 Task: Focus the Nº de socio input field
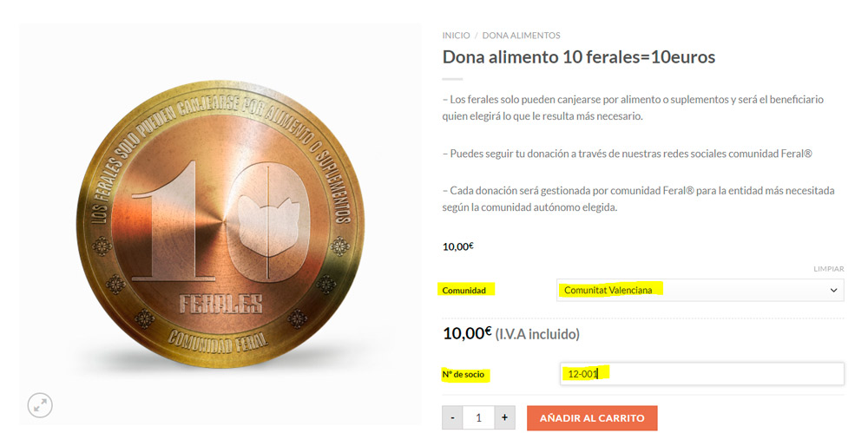click(702, 374)
